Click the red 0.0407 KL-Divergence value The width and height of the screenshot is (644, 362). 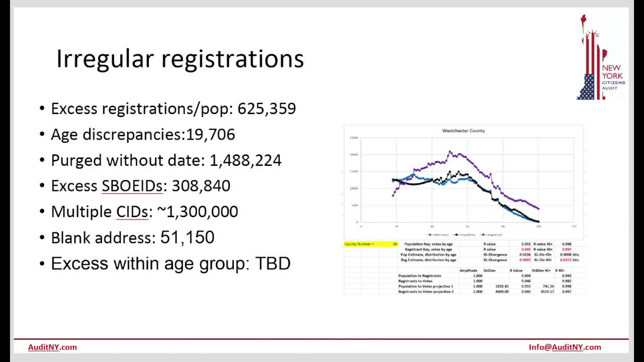tap(525, 260)
